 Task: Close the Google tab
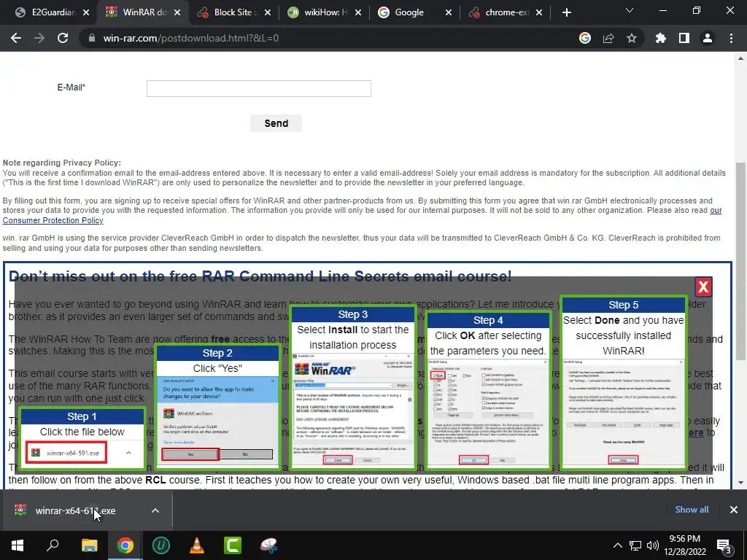tap(449, 13)
